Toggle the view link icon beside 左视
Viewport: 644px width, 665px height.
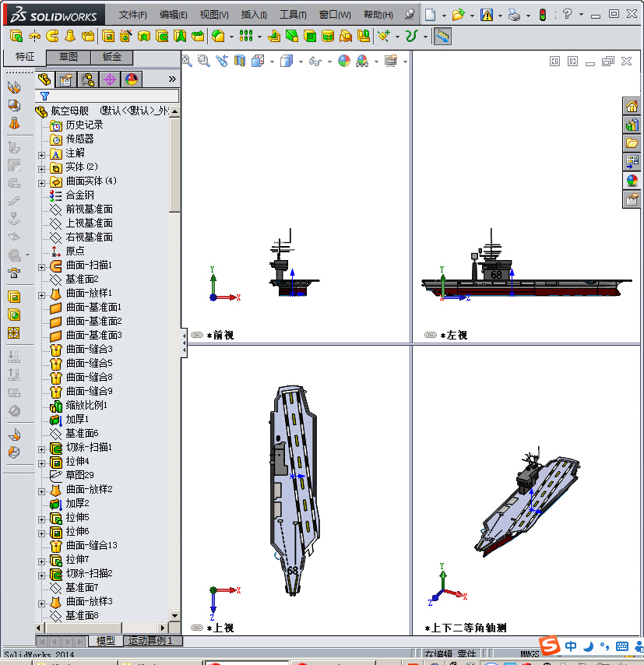pos(430,335)
